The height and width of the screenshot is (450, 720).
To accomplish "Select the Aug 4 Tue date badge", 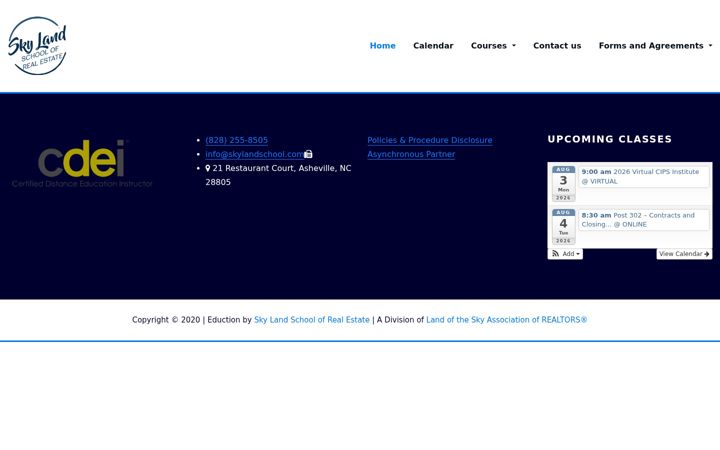I will click(x=563, y=227).
